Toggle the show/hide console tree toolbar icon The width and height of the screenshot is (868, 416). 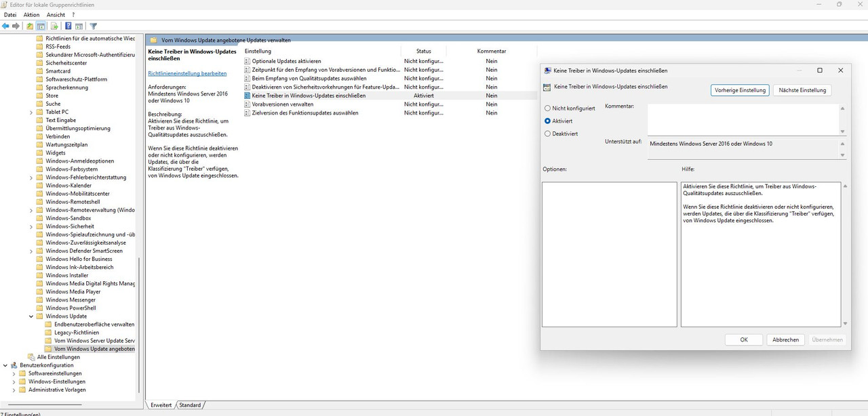tap(41, 26)
